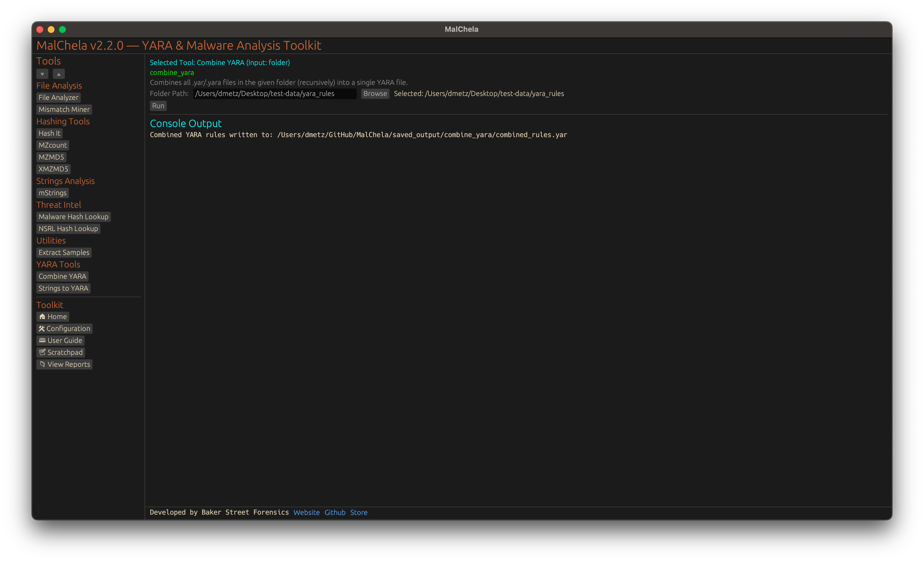Click the green combine_yara tool name

click(172, 72)
